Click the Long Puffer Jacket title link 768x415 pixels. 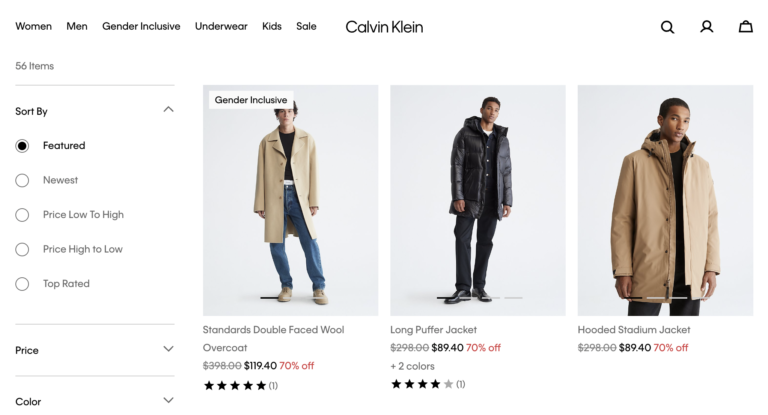coord(433,330)
